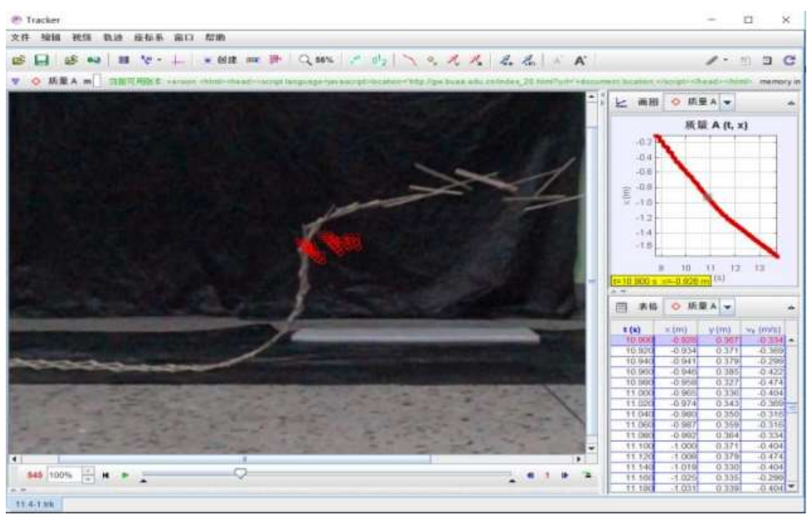Click the green play button

(125, 475)
